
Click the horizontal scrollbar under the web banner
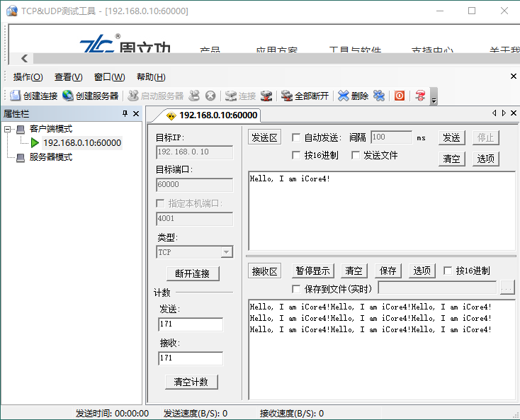pyautogui.click(x=269, y=59)
